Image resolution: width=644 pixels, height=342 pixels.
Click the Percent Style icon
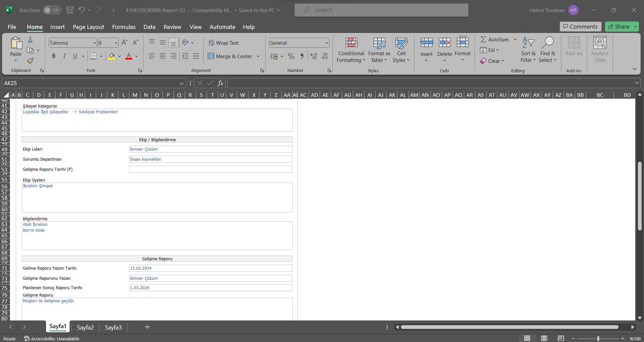tap(291, 56)
